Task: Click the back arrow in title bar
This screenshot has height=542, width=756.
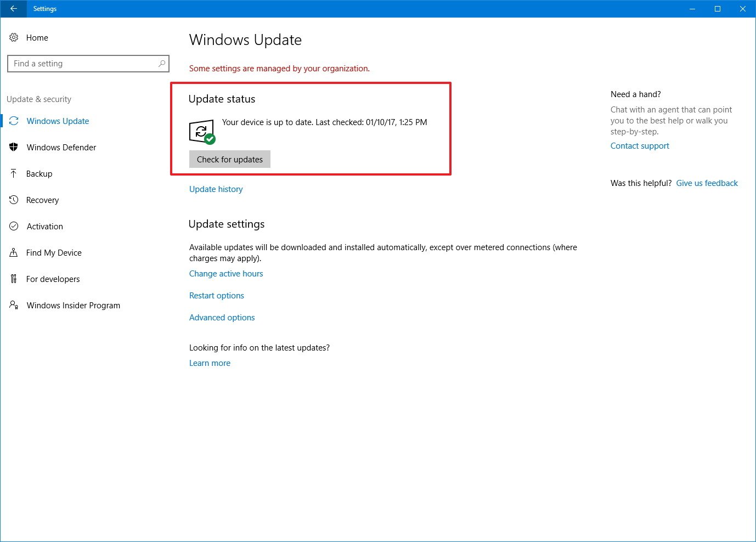Action: tap(13, 9)
